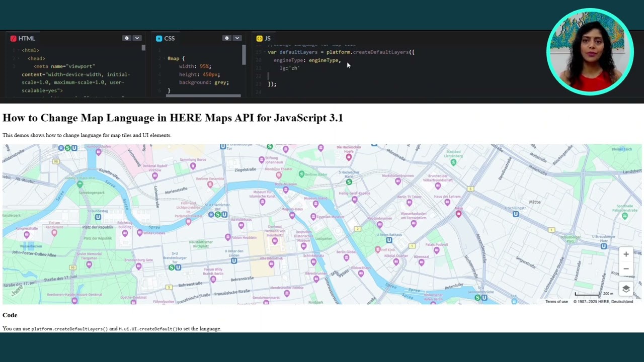This screenshot has width=644, height=362.
Task: Open the map layers chooser
Action: 626,289
